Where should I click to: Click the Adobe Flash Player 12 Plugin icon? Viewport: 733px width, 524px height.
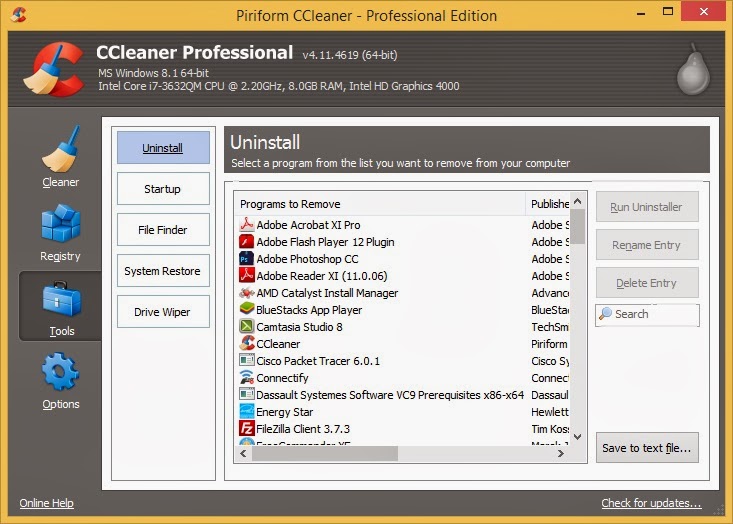[x=246, y=242]
